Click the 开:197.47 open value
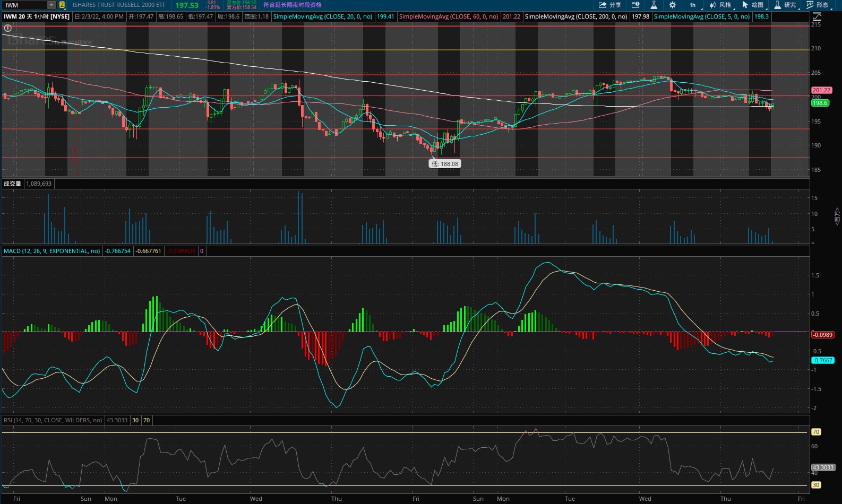Screen dimensions: 842x504 [x=141, y=16]
